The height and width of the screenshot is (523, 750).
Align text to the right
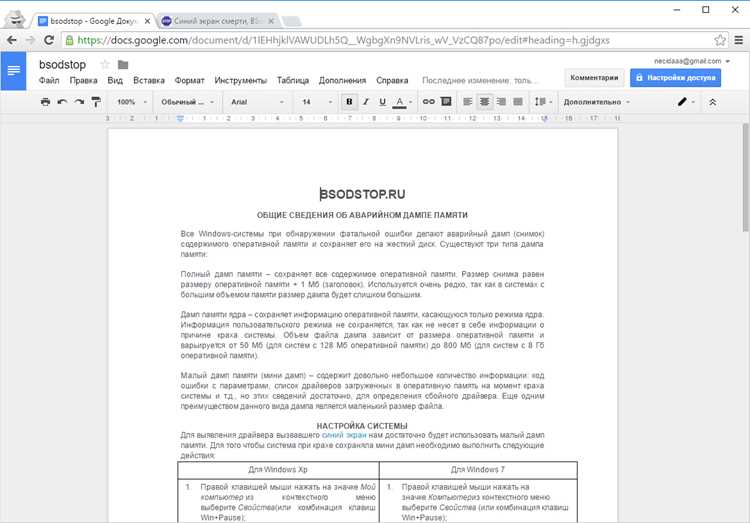point(501,101)
